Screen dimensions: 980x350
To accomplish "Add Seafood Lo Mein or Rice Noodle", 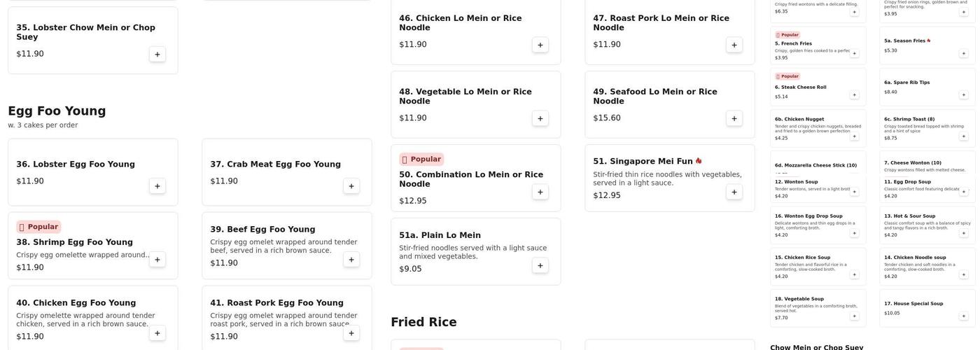I will pyautogui.click(x=734, y=118).
